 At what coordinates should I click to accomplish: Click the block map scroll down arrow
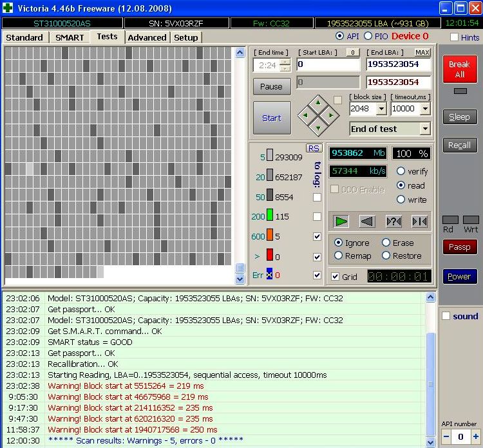pos(240,279)
